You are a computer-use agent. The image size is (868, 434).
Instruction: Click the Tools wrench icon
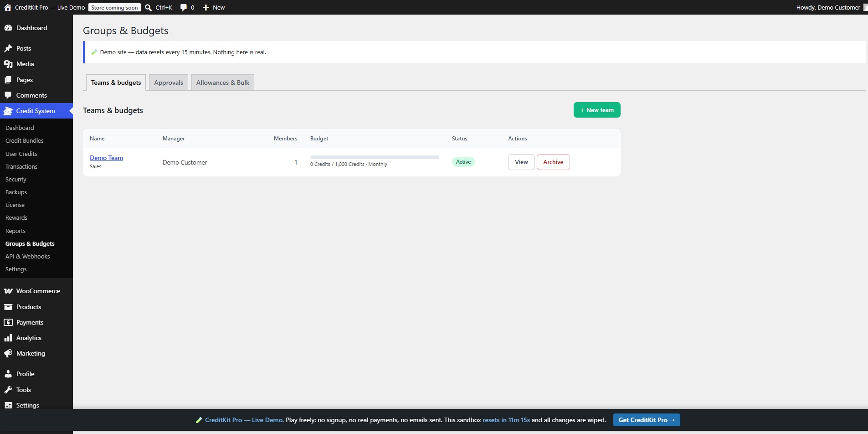point(8,390)
